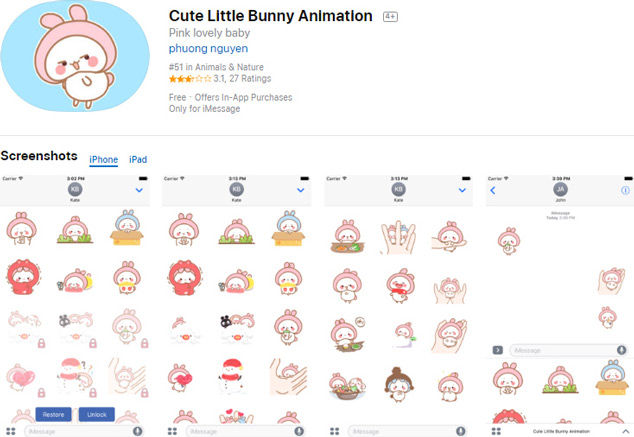This screenshot has width=634, height=437.
Task: Open the phuong nguyen developer link
Action: pyautogui.click(x=208, y=49)
